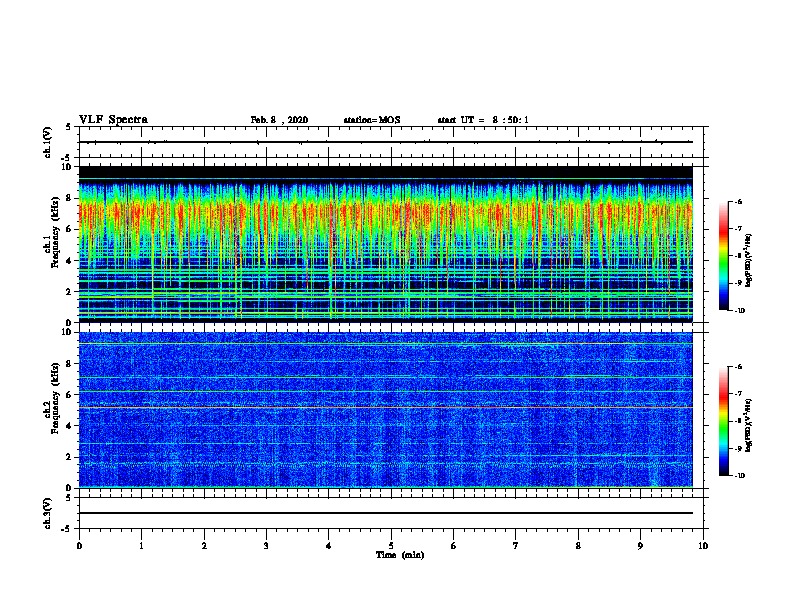The image size is (792, 612).
Task: Click the "-10" label on ch.2 color scale
Action: 740,476
